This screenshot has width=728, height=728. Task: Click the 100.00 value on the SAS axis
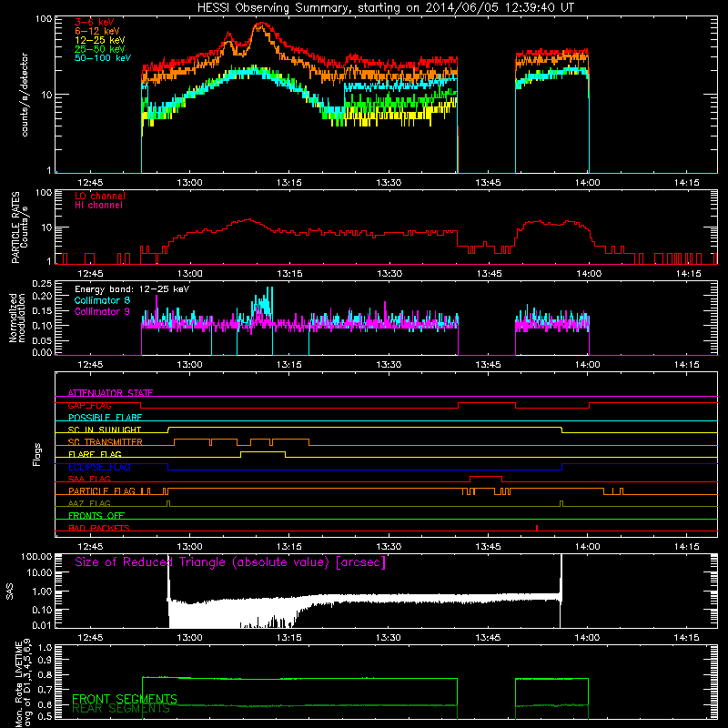(36, 557)
